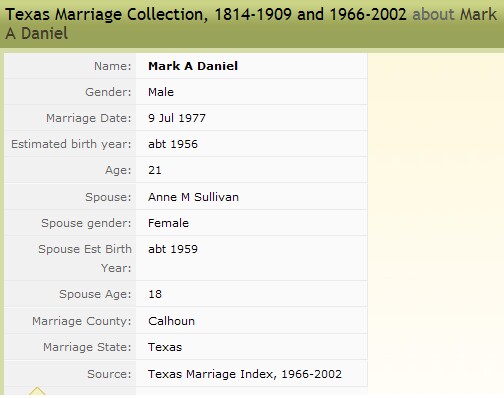Open Texas Marriage Index, 1966-2002 source
This screenshot has height=398, width=504.
(x=245, y=374)
